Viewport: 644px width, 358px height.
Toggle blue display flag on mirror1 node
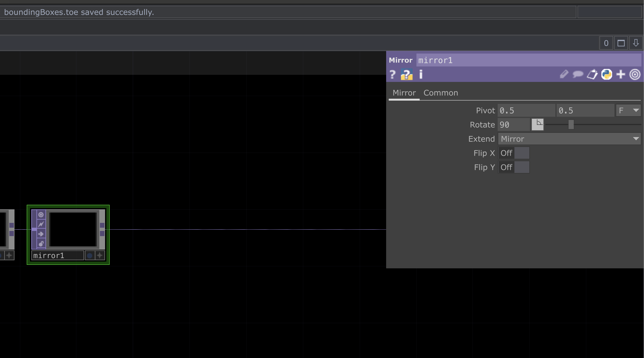coord(90,256)
